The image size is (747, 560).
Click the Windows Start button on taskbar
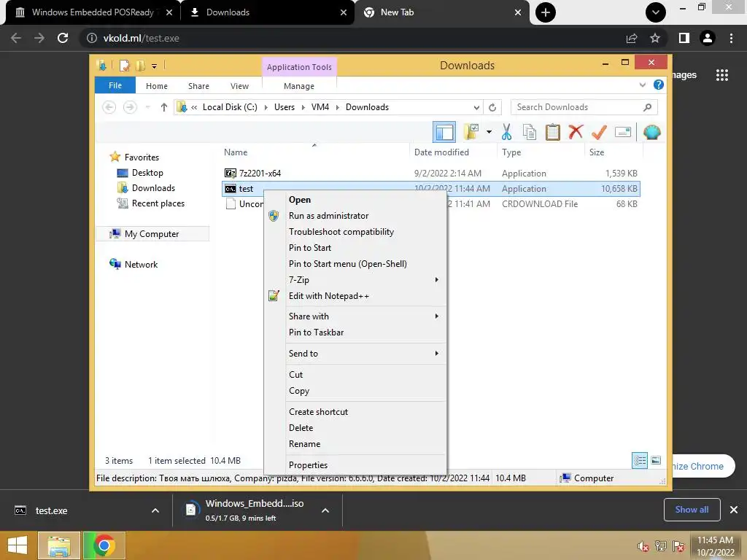tap(18, 545)
